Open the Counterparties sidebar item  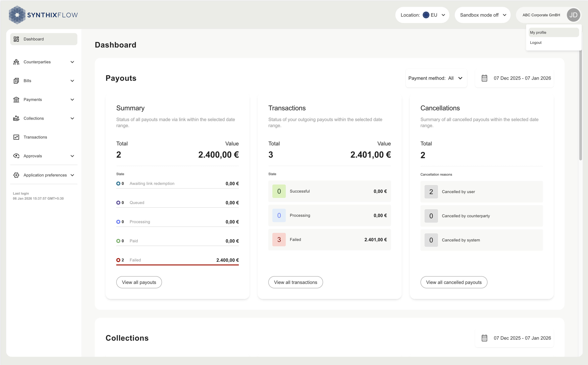44,62
